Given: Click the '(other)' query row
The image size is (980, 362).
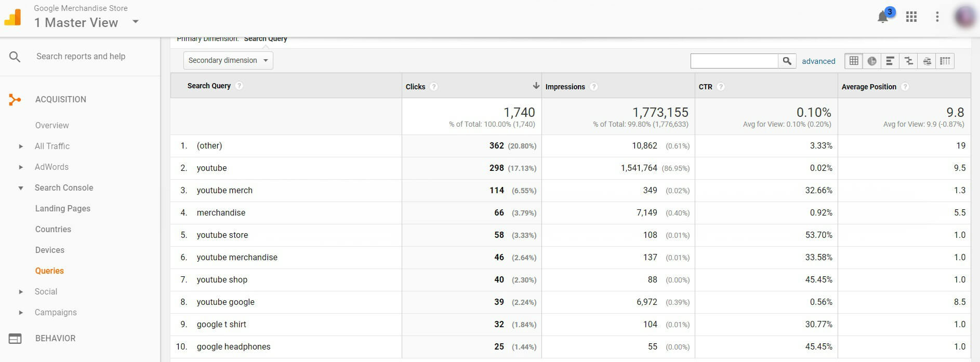Looking at the screenshot, I should point(209,145).
